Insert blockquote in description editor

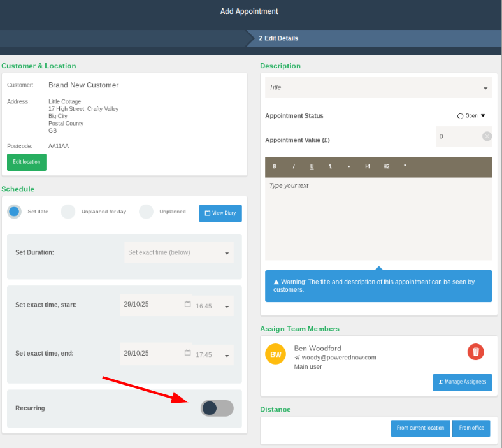pyautogui.click(x=405, y=166)
